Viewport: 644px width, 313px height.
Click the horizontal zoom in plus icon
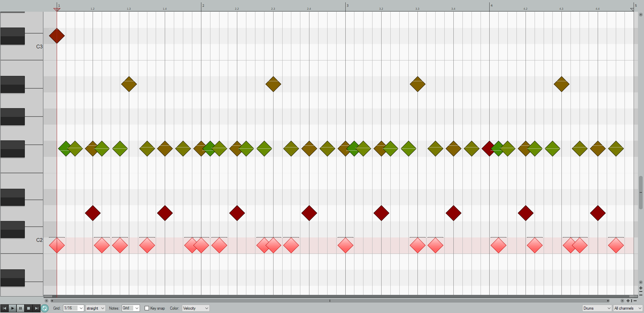[x=628, y=301]
